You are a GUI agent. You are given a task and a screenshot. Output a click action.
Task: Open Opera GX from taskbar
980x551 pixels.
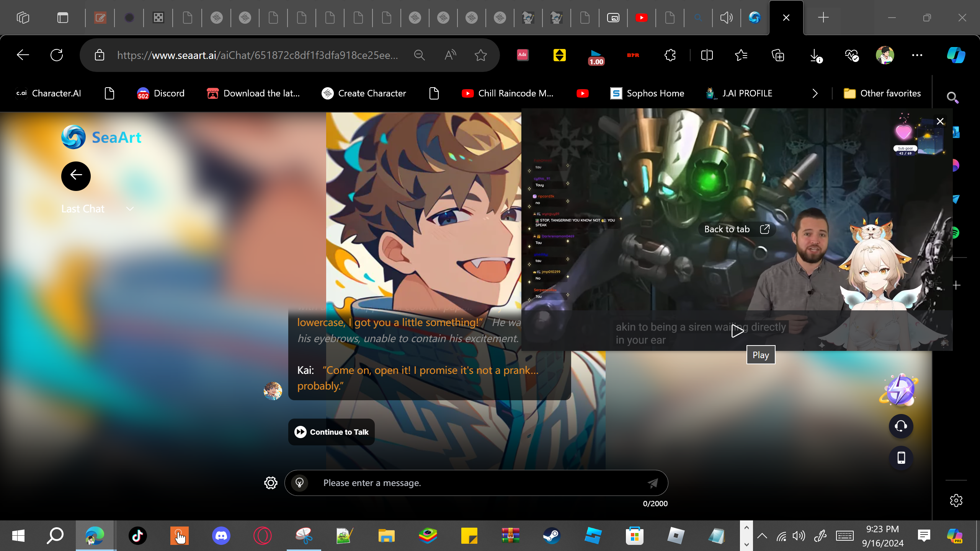coord(263,536)
